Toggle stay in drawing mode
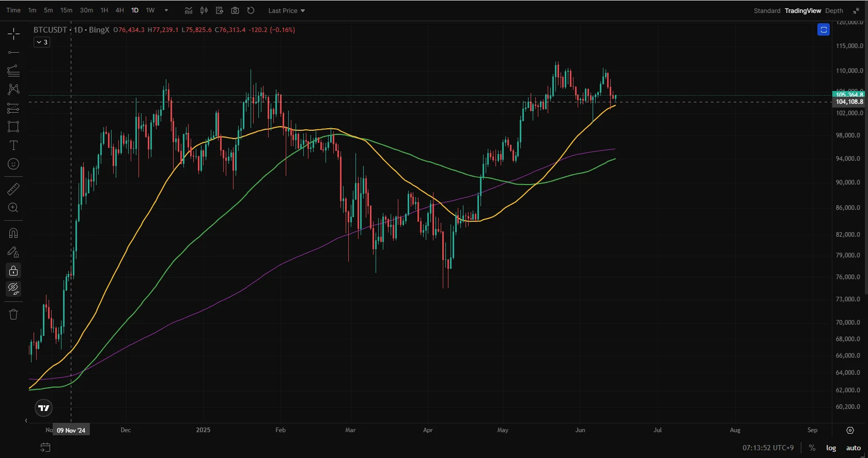868x458 pixels. (13, 252)
